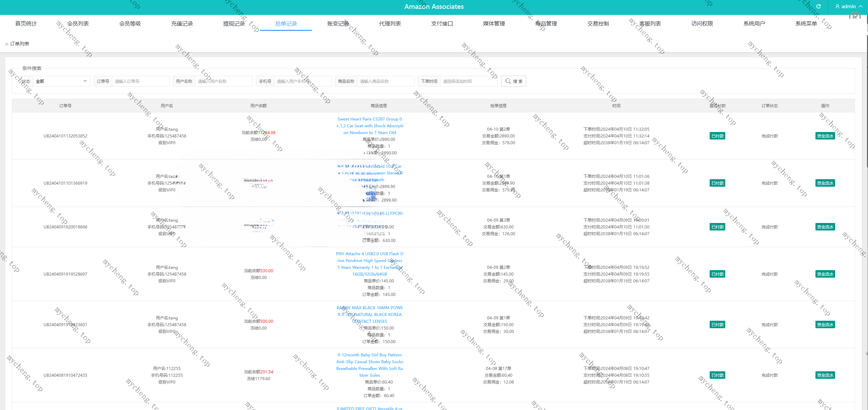The image size is (868, 410).
Task: Click the admin user icon
Action: pyautogui.click(x=837, y=6)
